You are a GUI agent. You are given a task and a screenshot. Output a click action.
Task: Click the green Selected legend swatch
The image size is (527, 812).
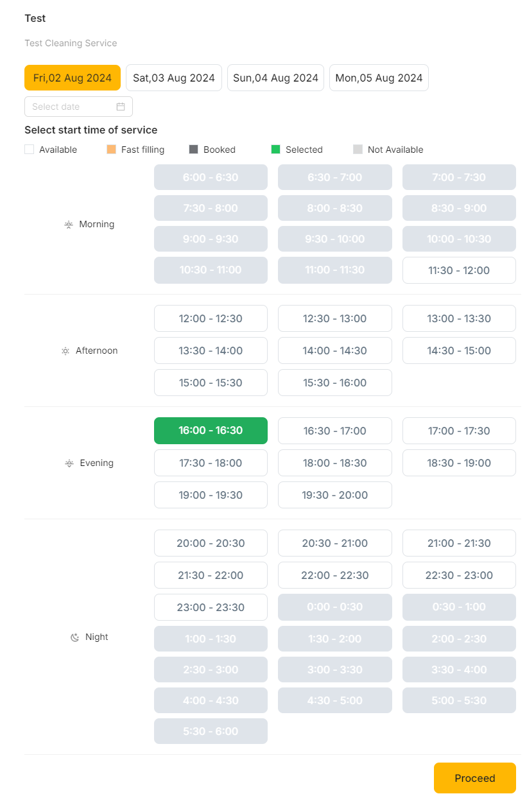coord(276,150)
